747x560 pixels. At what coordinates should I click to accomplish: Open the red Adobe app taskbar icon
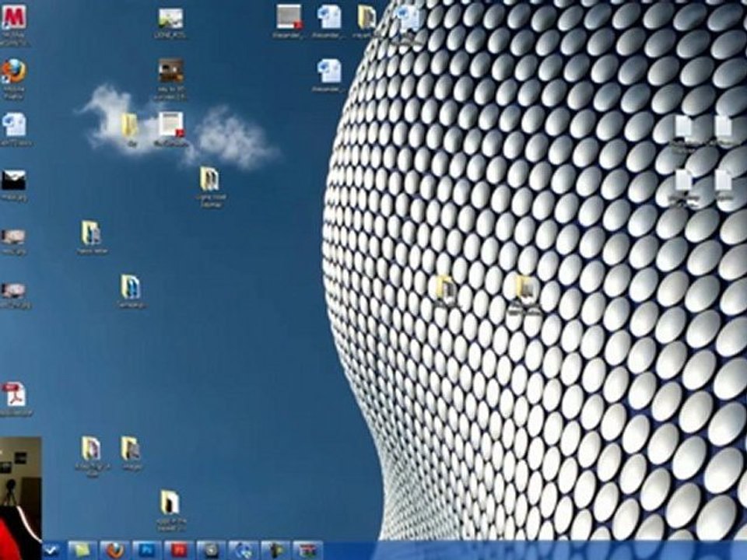tap(179, 551)
